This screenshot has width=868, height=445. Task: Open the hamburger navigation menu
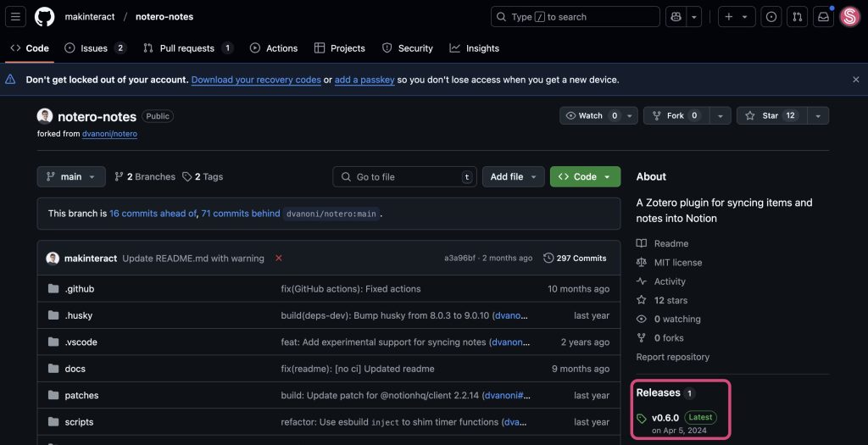pos(17,17)
